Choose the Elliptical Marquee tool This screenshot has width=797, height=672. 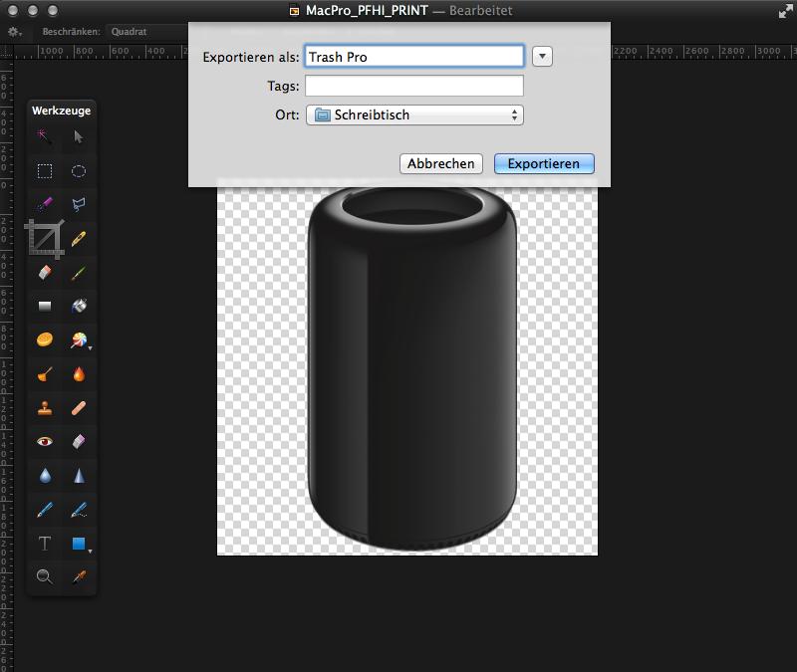coord(79,170)
